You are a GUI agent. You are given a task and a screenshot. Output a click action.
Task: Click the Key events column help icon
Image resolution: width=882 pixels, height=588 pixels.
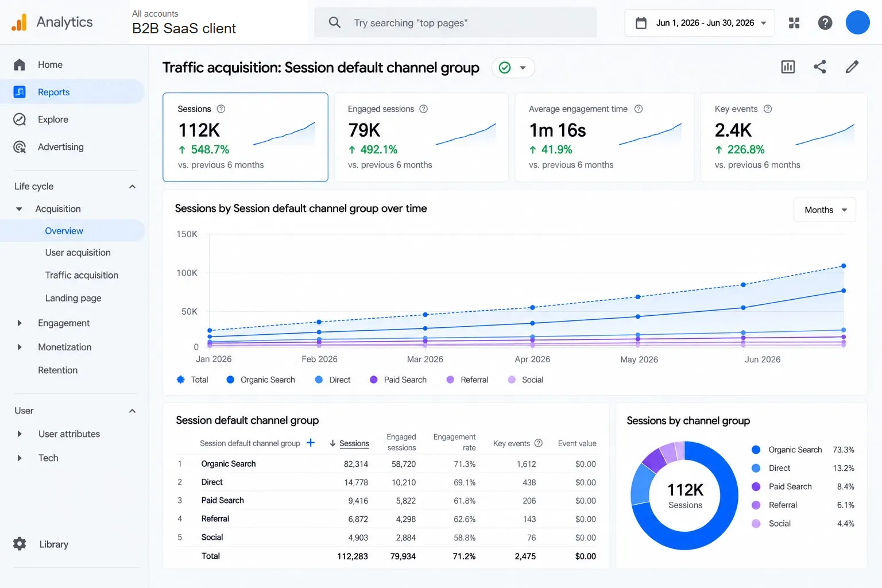[539, 443]
